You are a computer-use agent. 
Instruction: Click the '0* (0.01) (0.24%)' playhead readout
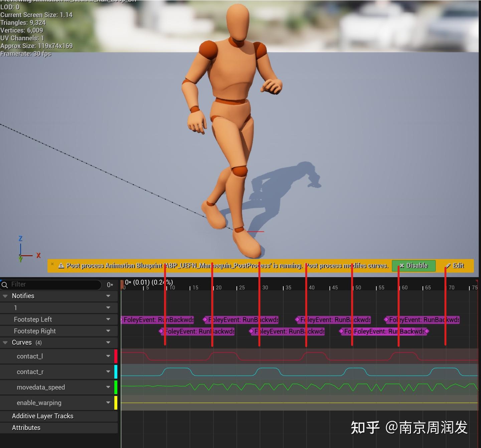point(149,282)
